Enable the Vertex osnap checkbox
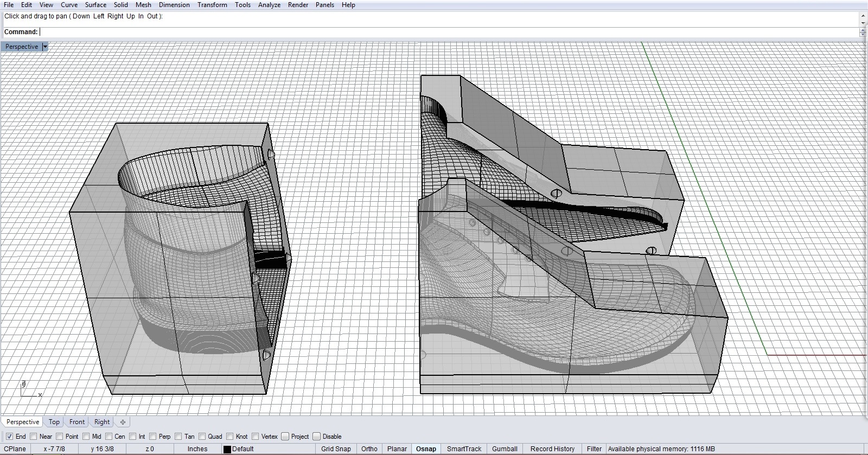The width and height of the screenshot is (868, 455). (256, 437)
